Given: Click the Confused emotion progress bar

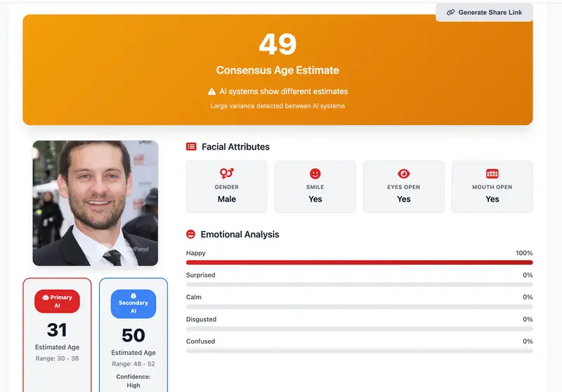Looking at the screenshot, I should point(359,351).
